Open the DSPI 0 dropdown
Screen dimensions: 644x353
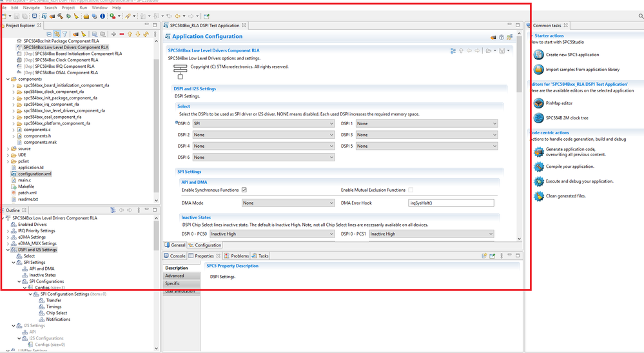264,123
